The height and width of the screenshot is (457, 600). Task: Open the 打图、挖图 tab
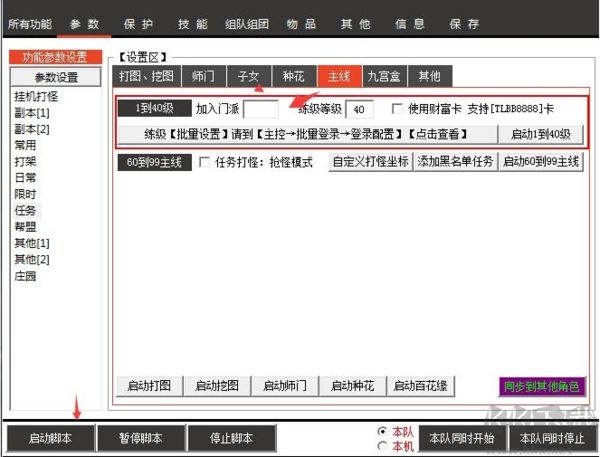pyautogui.click(x=145, y=76)
